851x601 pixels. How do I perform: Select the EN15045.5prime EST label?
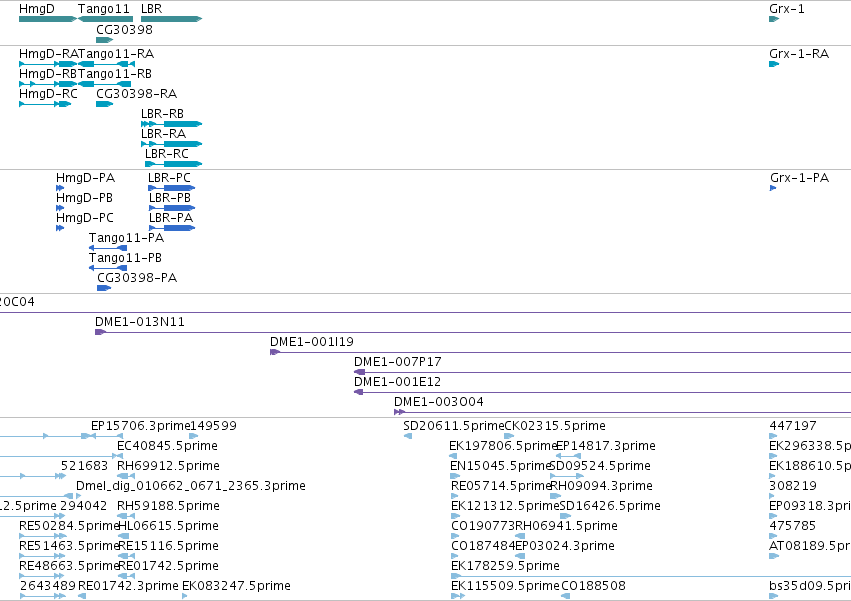pyautogui.click(x=501, y=466)
